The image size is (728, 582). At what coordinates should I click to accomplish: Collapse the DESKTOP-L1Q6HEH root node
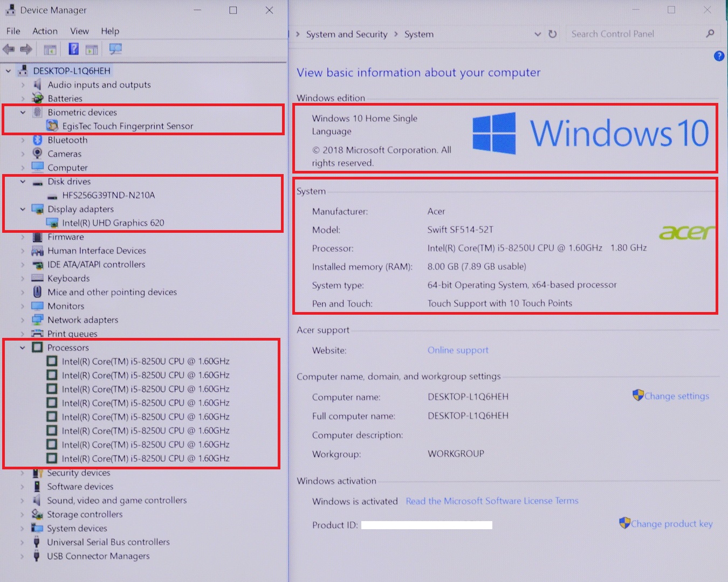click(9, 71)
